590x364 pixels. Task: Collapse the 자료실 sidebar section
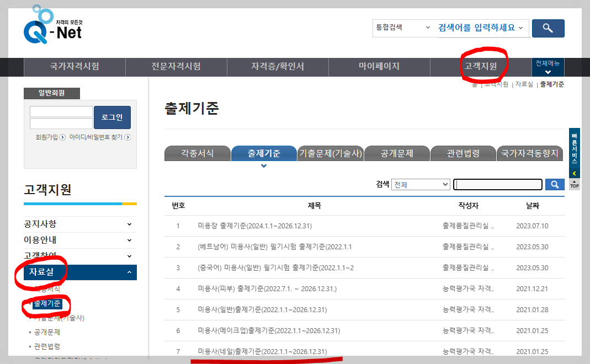(x=129, y=272)
